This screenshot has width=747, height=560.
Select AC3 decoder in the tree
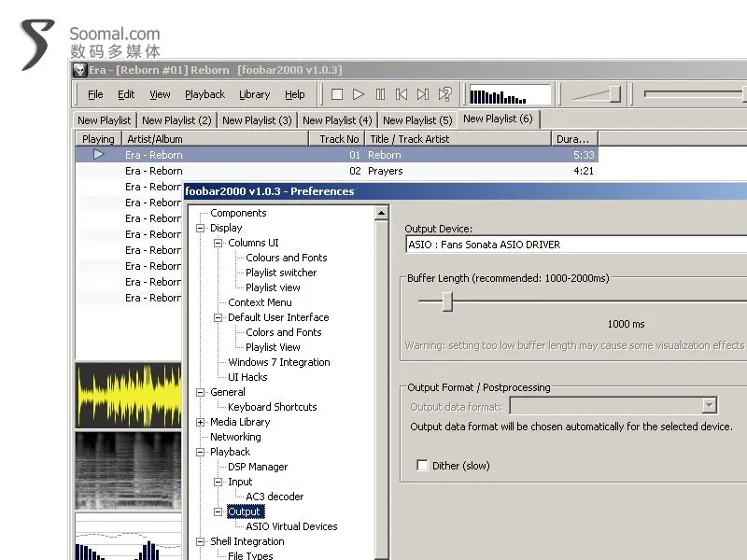tap(275, 497)
